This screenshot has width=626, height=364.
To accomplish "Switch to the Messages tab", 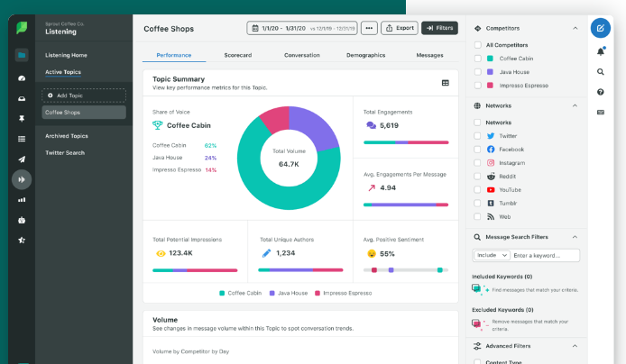I will click(429, 55).
